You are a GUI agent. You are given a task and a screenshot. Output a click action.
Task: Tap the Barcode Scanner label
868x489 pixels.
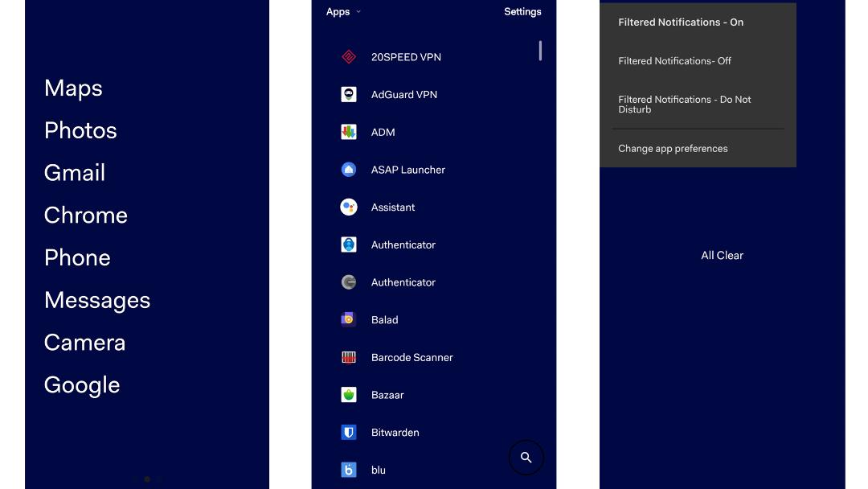(x=411, y=358)
